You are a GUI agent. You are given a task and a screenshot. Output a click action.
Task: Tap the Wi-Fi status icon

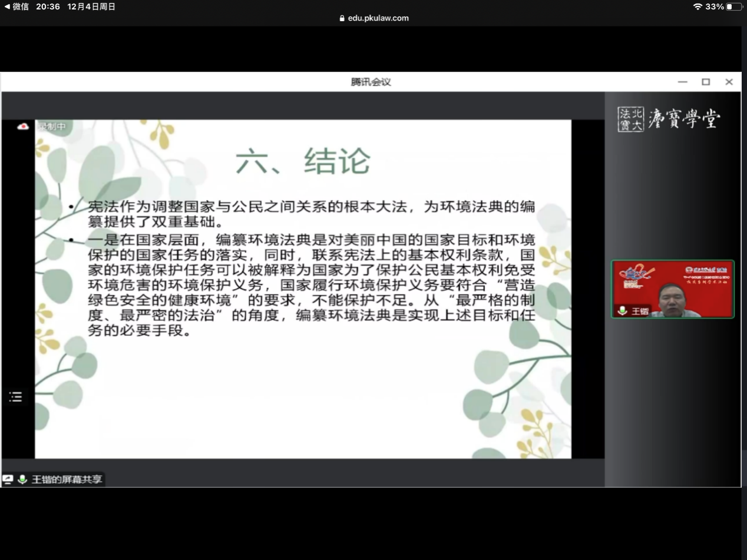(x=698, y=6)
